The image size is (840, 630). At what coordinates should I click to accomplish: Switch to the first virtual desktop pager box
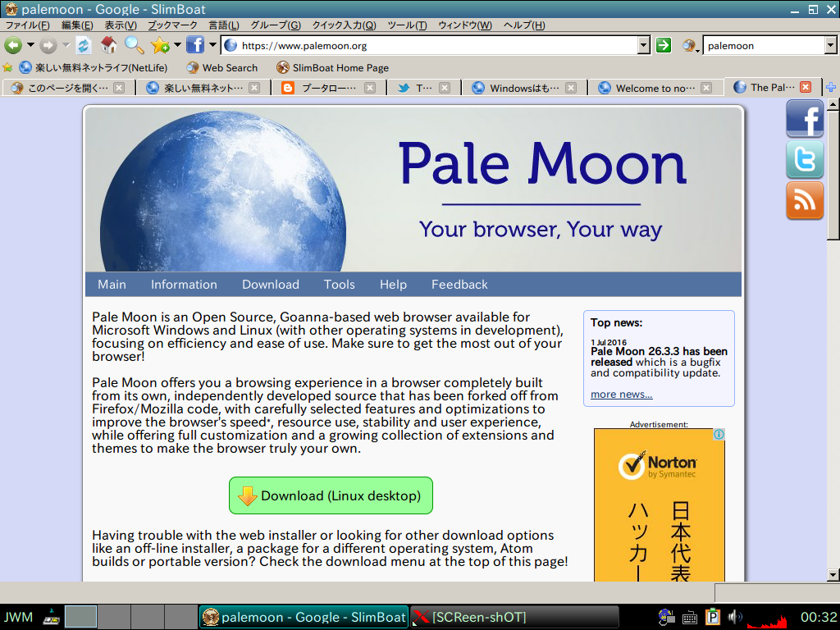(81, 617)
